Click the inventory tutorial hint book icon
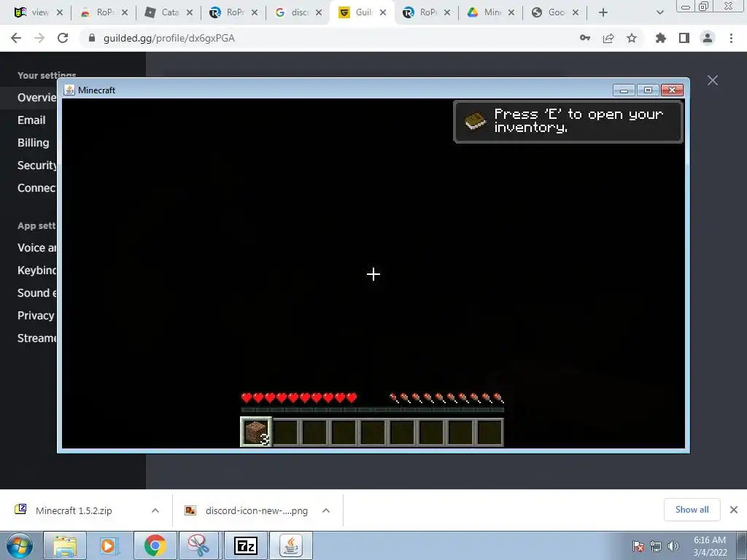Viewport: 747px width, 560px height. [475, 122]
